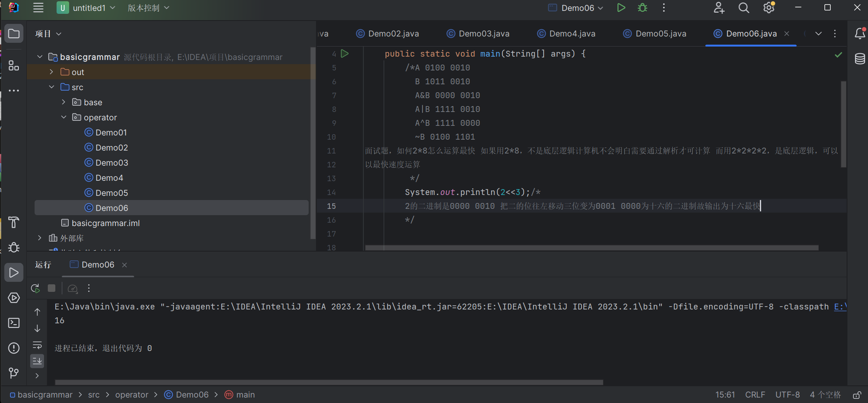Expand the base package
This screenshot has height=403, width=868.
[64, 102]
